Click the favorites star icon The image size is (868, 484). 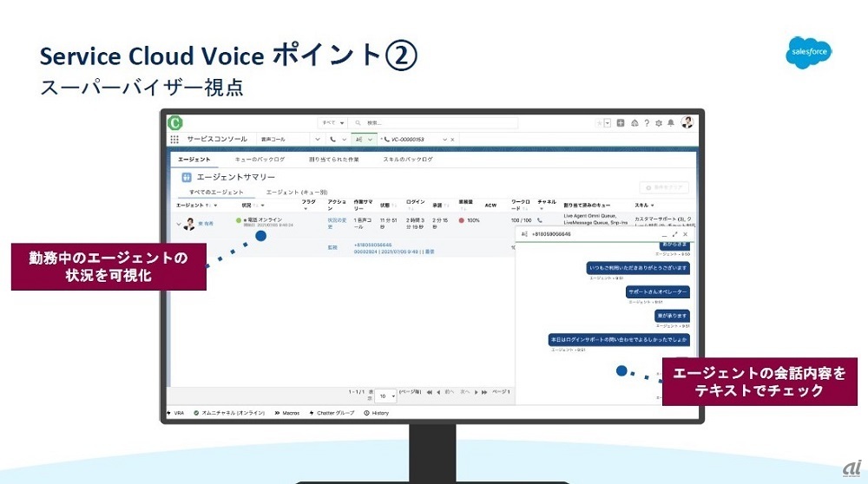[x=599, y=123]
